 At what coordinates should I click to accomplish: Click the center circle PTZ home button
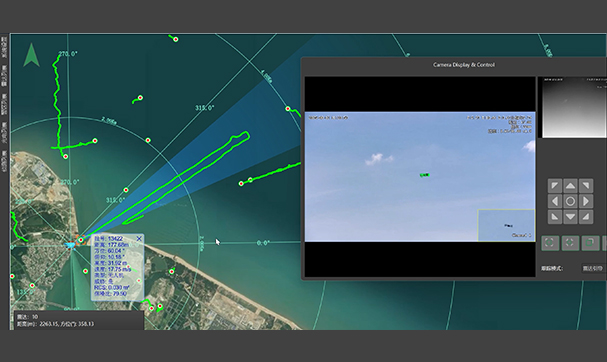click(x=570, y=201)
